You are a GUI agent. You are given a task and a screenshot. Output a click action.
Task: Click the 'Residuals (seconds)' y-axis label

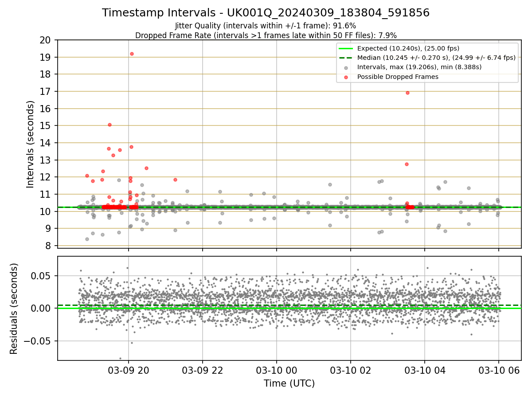click(14, 309)
